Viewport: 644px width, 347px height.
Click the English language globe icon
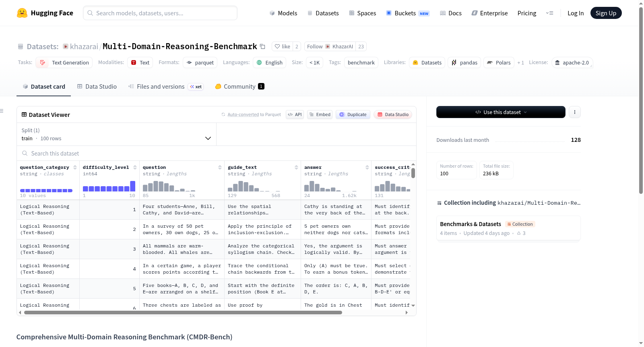coord(259,62)
